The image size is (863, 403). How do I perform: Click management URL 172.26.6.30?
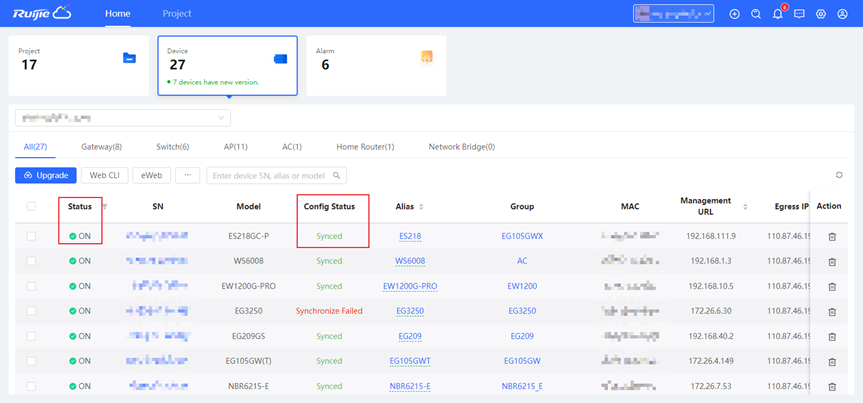pos(711,311)
